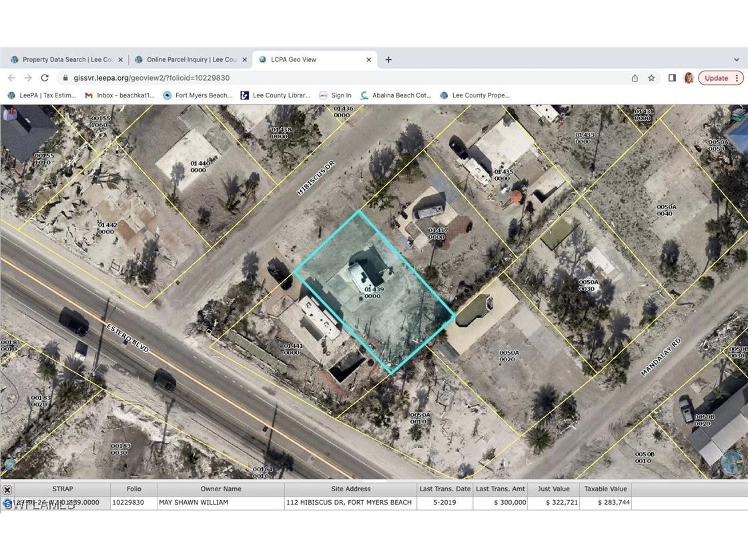
Task: Switch to Property Data Search tab
Action: (67, 59)
